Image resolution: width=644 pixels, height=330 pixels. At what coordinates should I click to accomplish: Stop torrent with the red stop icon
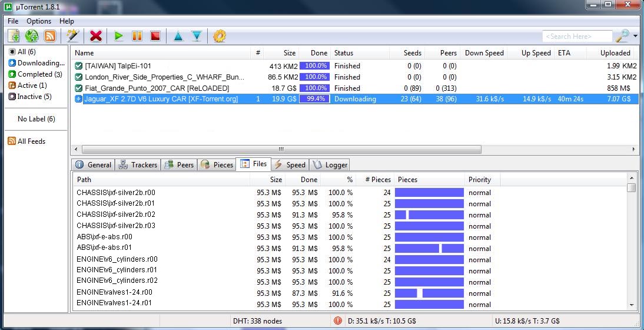point(155,36)
